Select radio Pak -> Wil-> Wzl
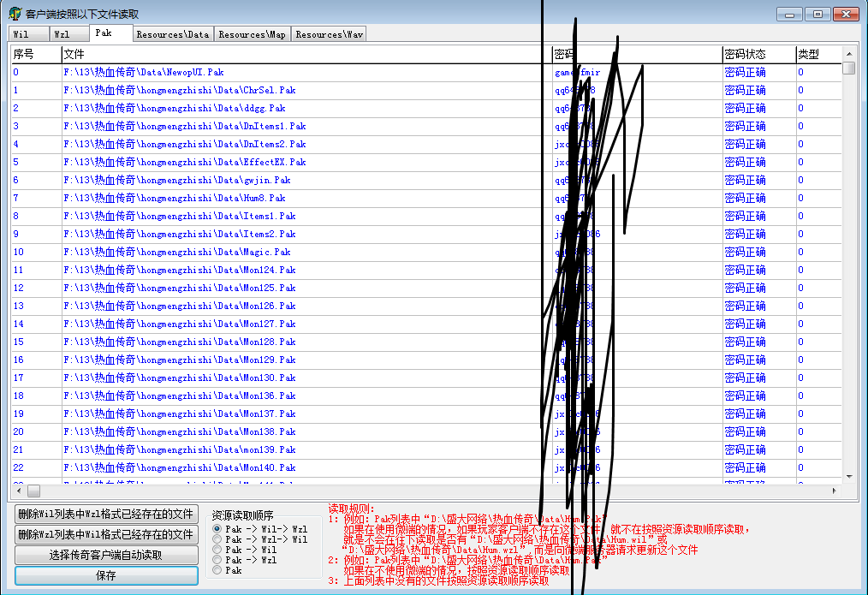868x595 pixels. pyautogui.click(x=260, y=529)
